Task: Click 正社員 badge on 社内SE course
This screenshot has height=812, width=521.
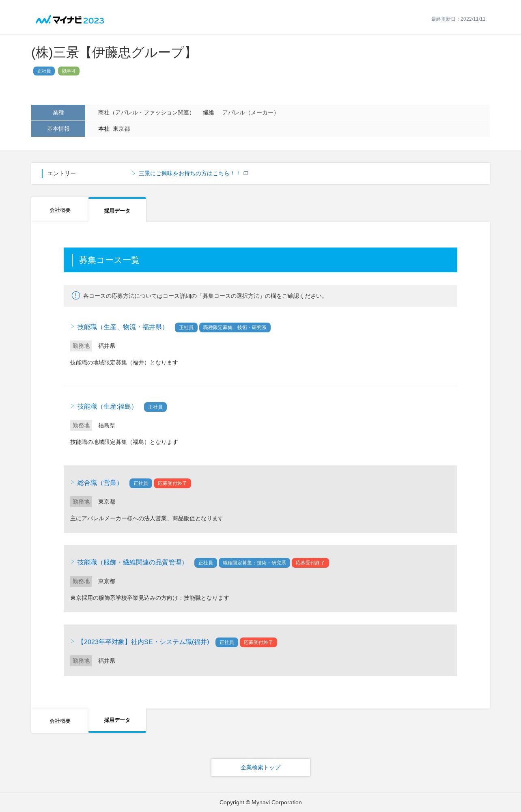Action: [227, 642]
